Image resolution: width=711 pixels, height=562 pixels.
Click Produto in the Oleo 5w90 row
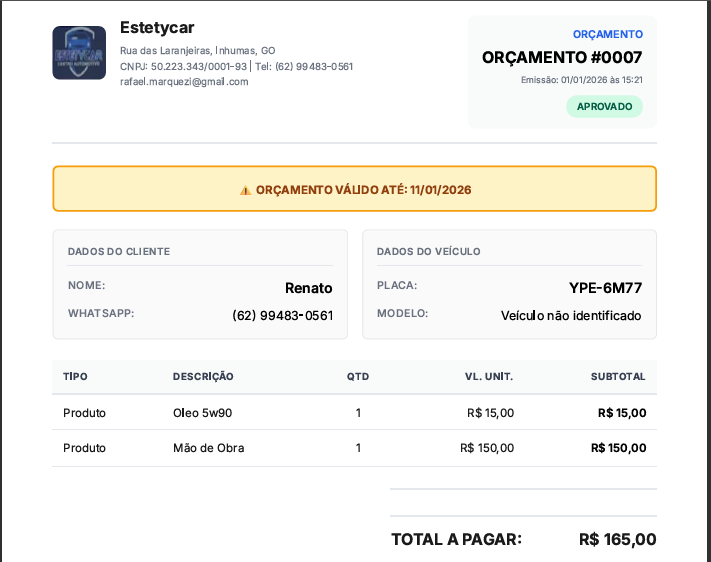tap(84, 413)
